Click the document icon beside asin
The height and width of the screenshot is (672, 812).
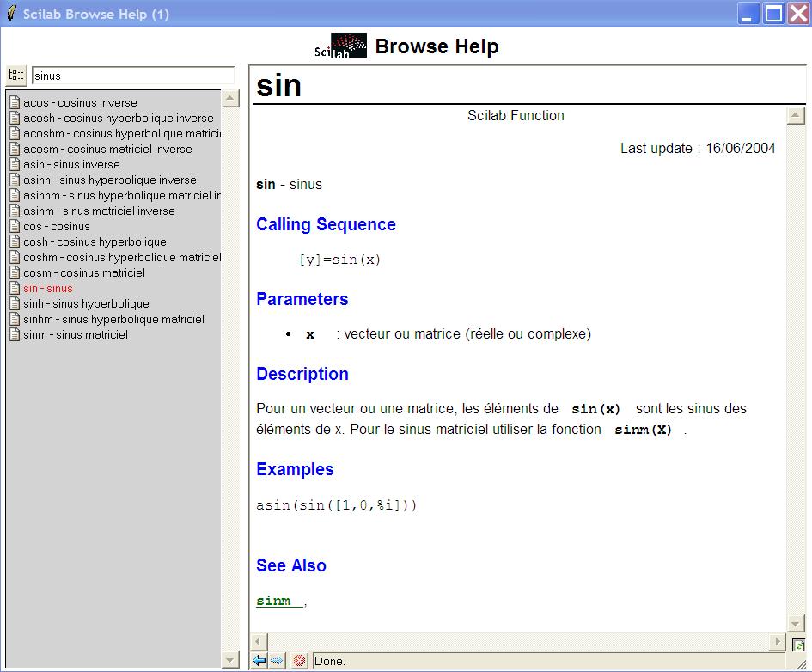coord(15,165)
